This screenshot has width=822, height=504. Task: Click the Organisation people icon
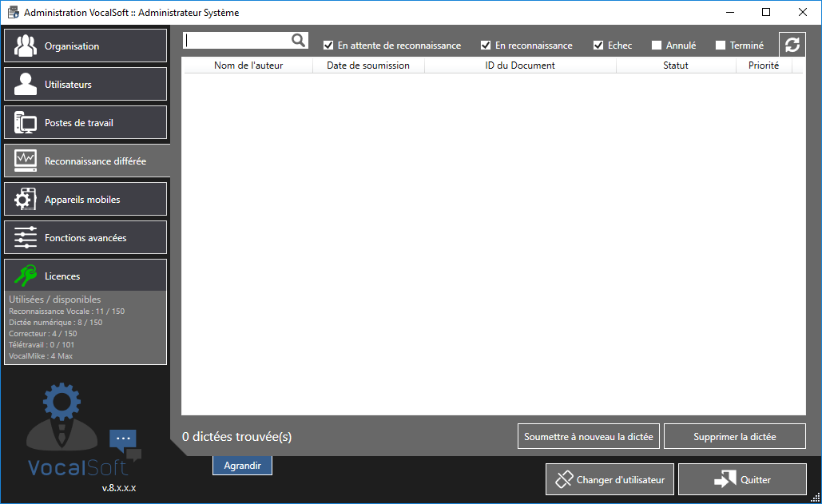26,46
